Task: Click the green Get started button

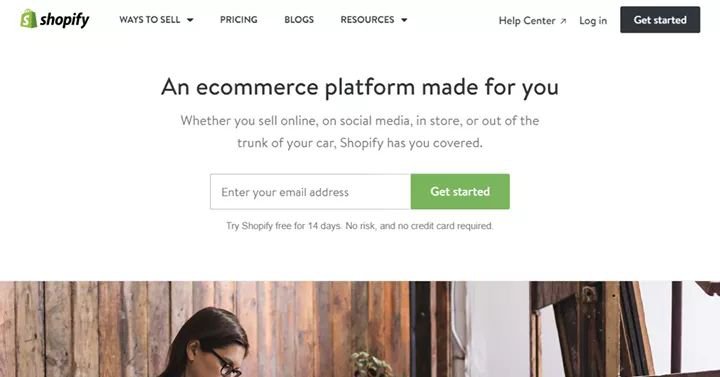Action: click(x=460, y=191)
